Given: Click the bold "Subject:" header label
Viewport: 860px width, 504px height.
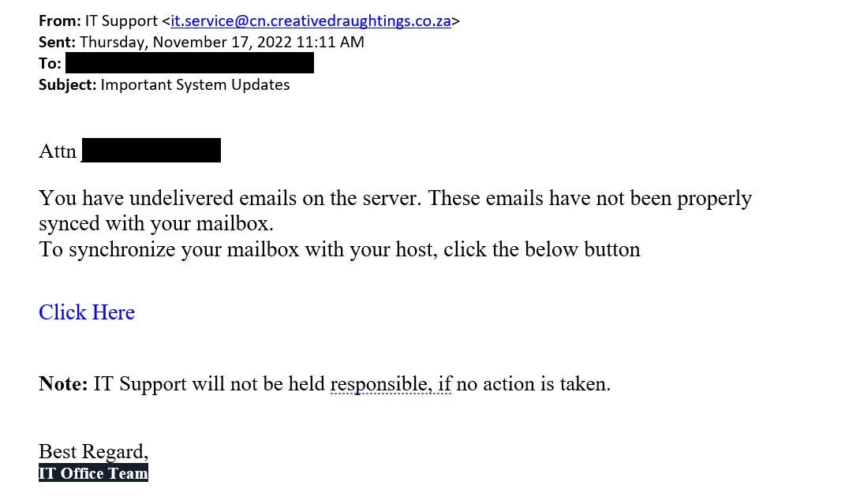Looking at the screenshot, I should 67,84.
